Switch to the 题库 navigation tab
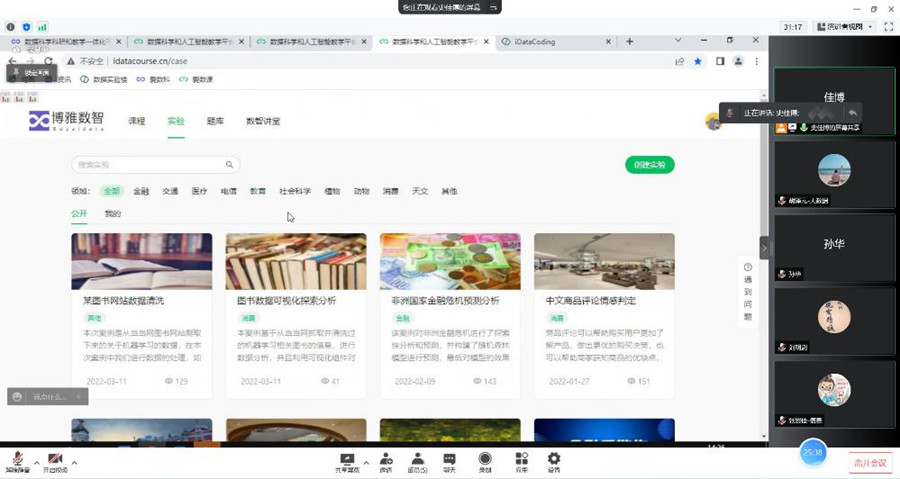This screenshot has height=479, width=900. coord(215,121)
